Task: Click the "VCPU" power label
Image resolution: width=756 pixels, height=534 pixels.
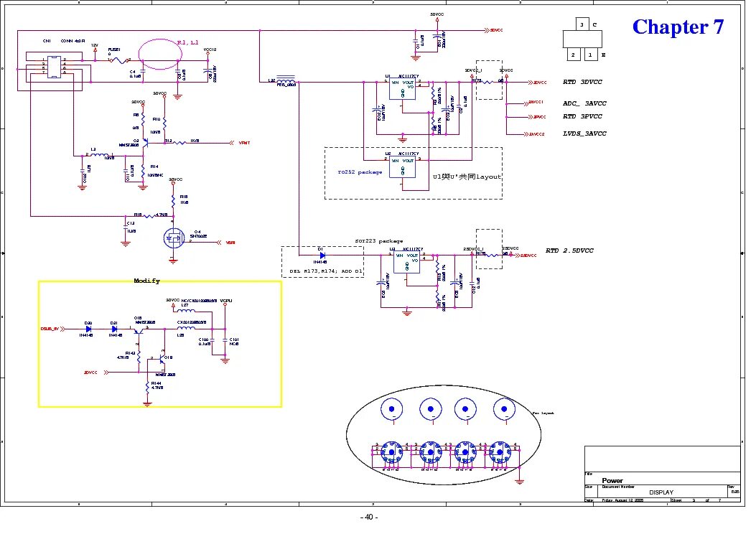Action: click(x=225, y=301)
